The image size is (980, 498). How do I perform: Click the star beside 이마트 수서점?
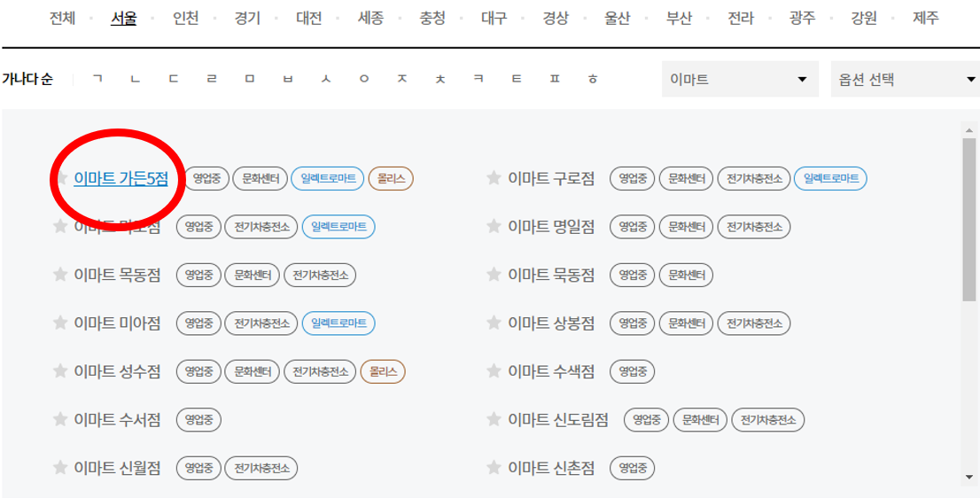(x=60, y=419)
